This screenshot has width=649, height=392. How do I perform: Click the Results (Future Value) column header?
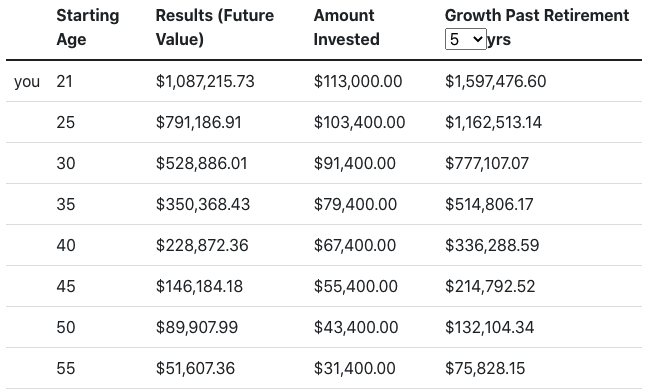point(215,27)
